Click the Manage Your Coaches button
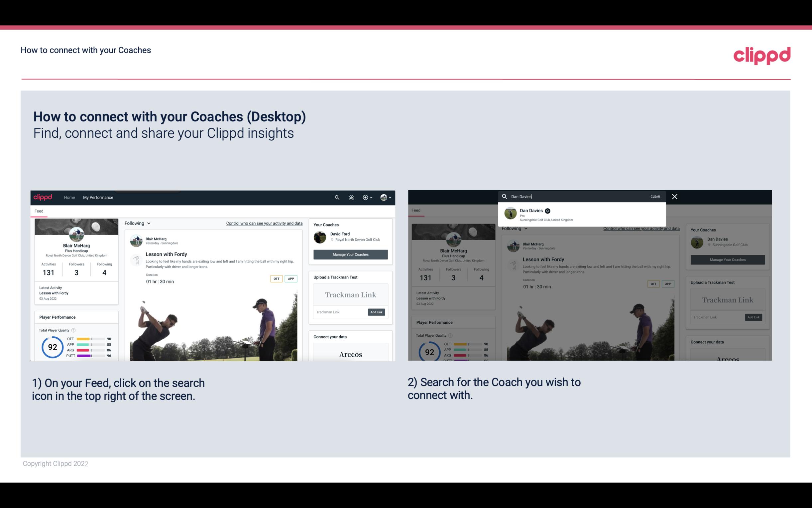 click(x=350, y=254)
